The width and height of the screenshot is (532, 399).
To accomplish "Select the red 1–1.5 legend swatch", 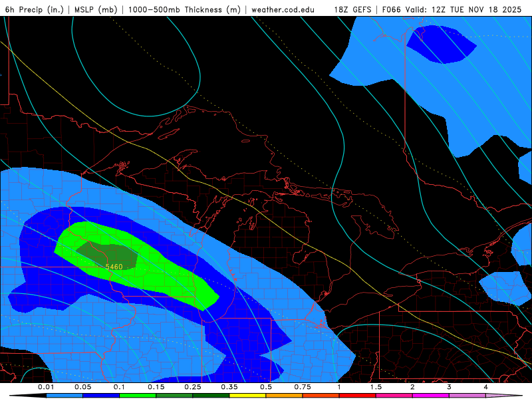I will [358, 396].
